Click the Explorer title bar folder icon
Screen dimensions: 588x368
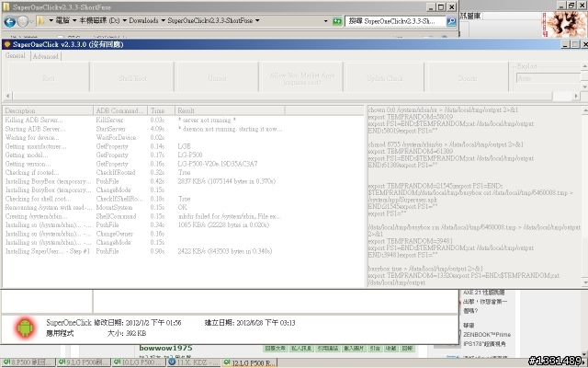coord(6,6)
